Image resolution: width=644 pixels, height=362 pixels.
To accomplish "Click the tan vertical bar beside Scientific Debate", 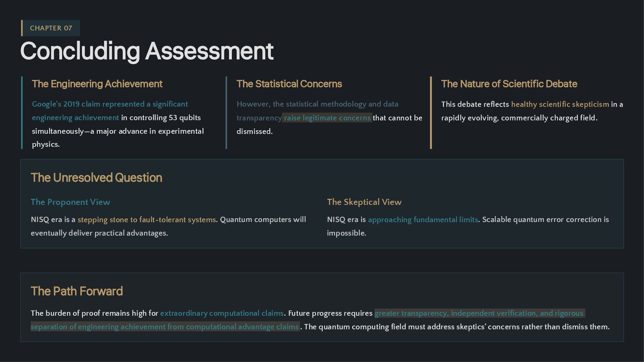I will (x=431, y=113).
